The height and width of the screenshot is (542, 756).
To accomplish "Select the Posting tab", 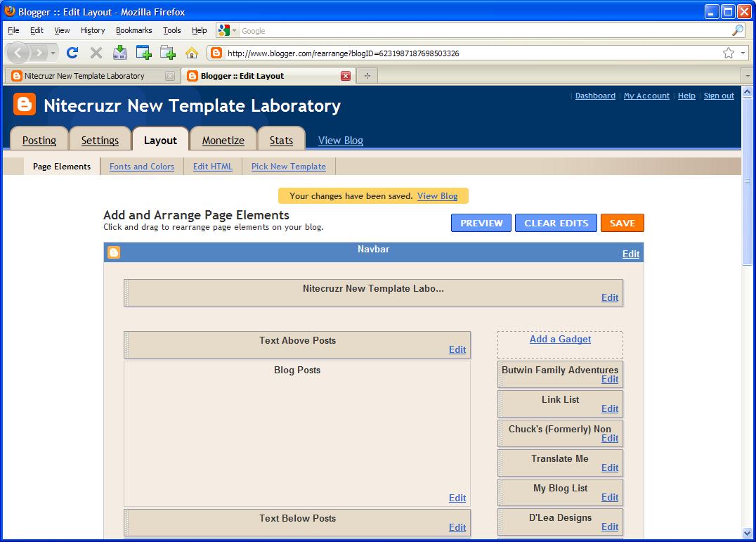I will tap(39, 141).
